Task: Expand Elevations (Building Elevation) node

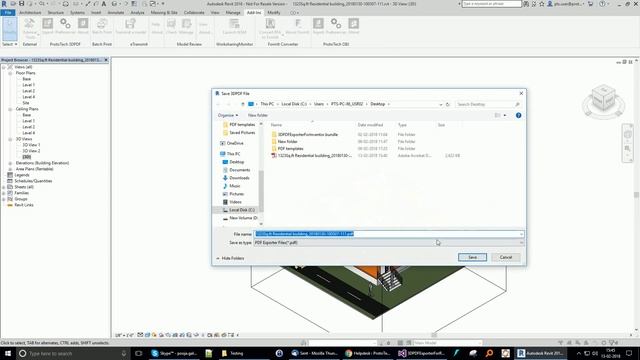Action: pyautogui.click(x=10, y=163)
